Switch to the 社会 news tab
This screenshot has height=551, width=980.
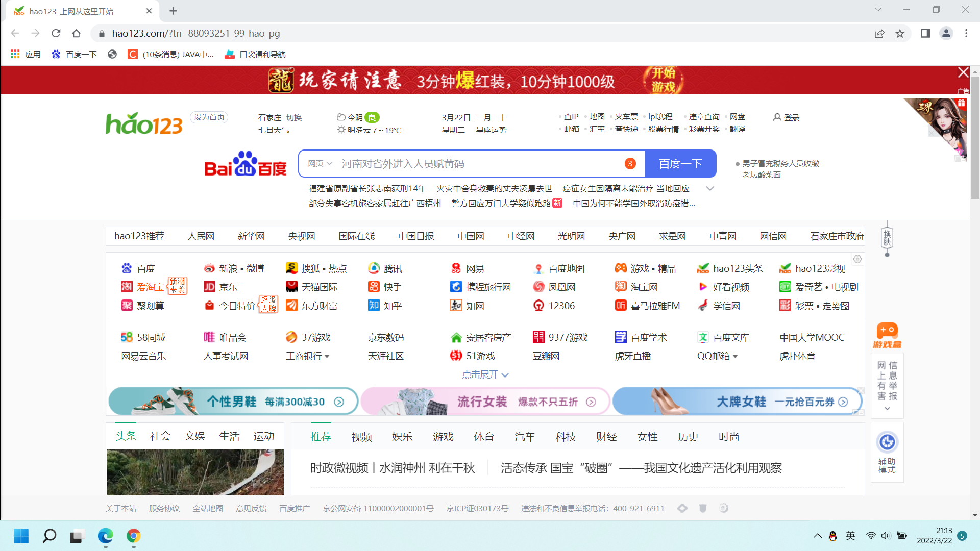pos(160,436)
